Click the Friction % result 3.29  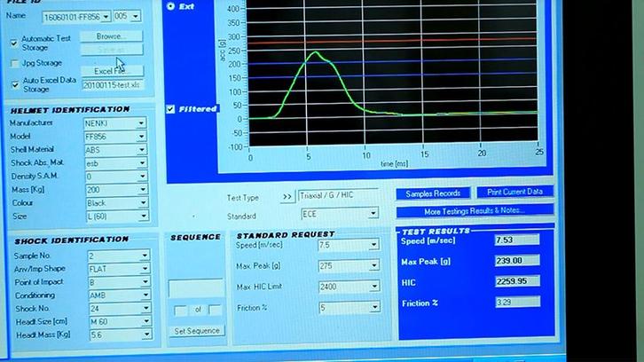coord(517,303)
